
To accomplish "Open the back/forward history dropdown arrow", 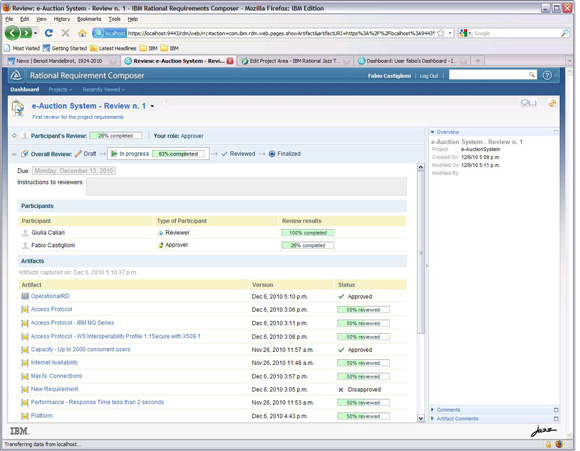I will click(x=36, y=33).
